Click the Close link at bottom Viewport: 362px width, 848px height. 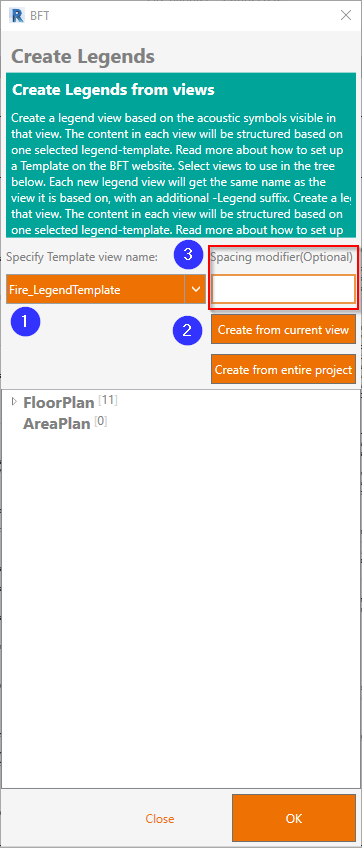pos(160,818)
